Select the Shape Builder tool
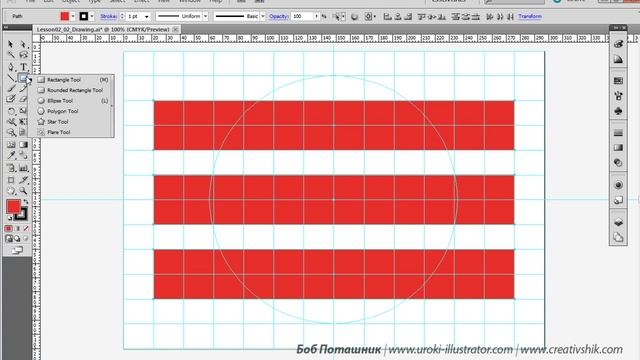Screen dimensions: 640x360 click(11, 132)
